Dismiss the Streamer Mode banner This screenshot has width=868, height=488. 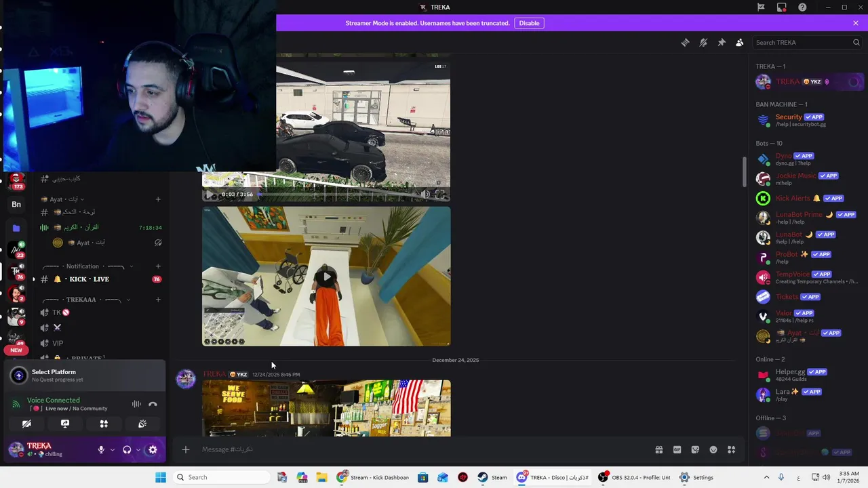click(x=856, y=23)
